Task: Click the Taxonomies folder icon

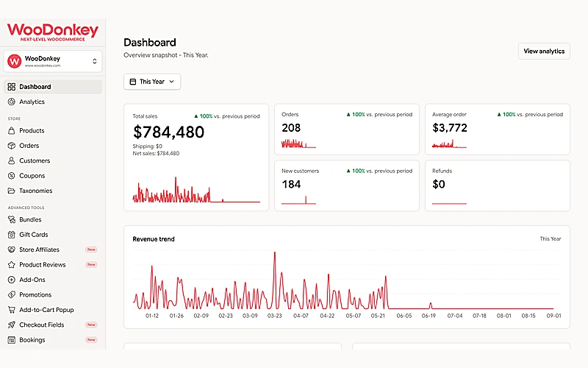Action: pyautogui.click(x=12, y=191)
